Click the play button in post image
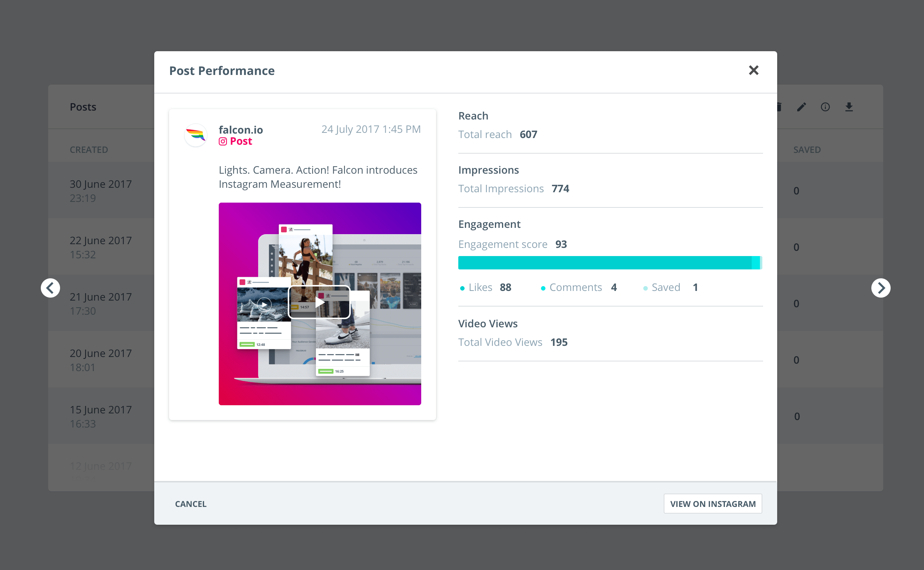924x570 pixels. pyautogui.click(x=320, y=302)
